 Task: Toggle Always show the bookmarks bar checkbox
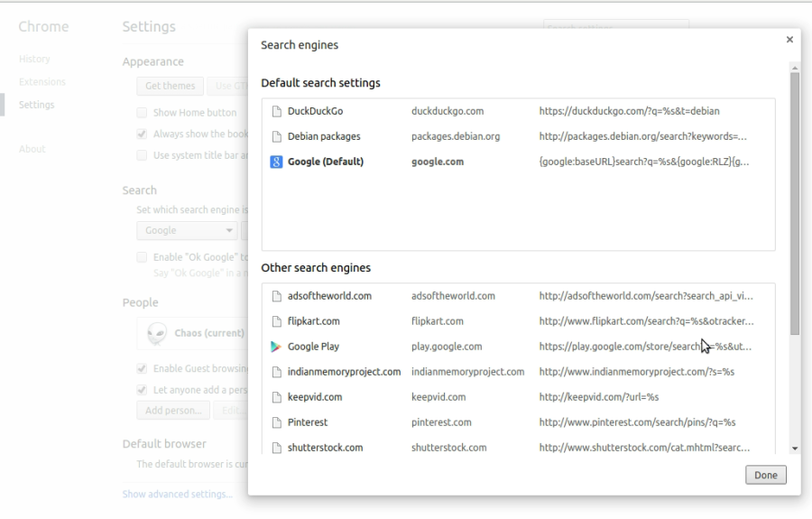[142, 134]
